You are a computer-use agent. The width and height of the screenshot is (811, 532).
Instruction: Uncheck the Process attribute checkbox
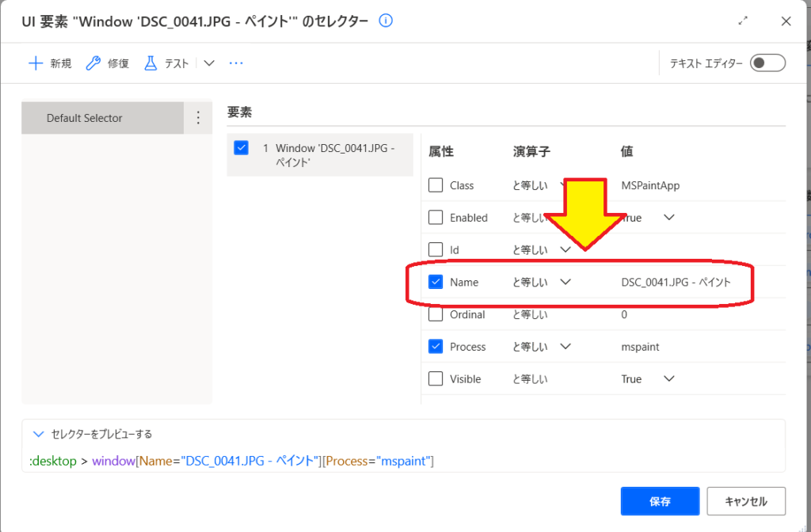click(436, 347)
